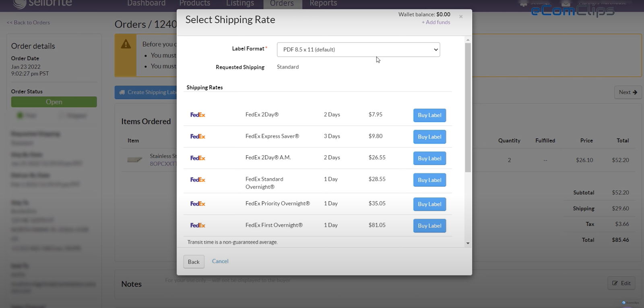Click the ordered item thumbnail image
Viewport: 644px width, 308px height.
tap(135, 160)
